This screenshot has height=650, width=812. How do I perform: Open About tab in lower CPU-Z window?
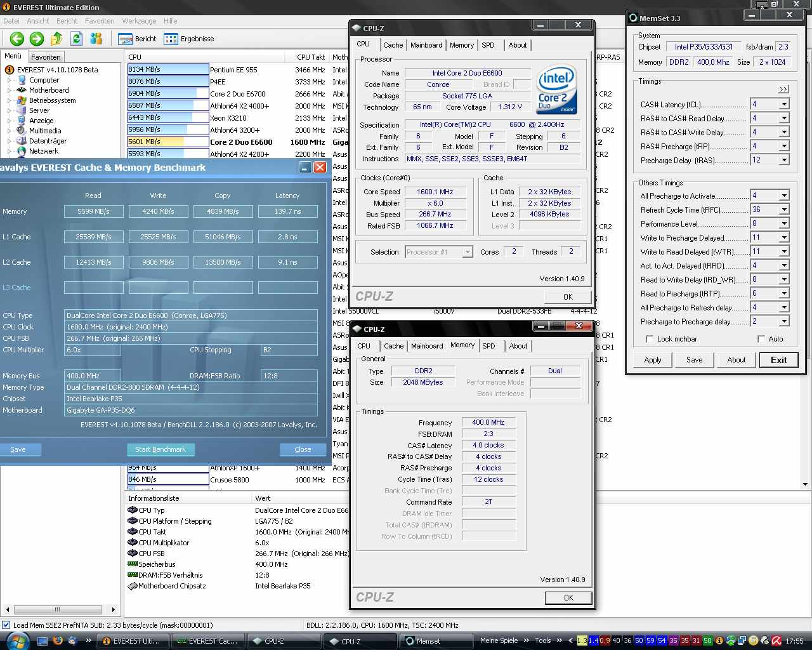[x=518, y=346]
